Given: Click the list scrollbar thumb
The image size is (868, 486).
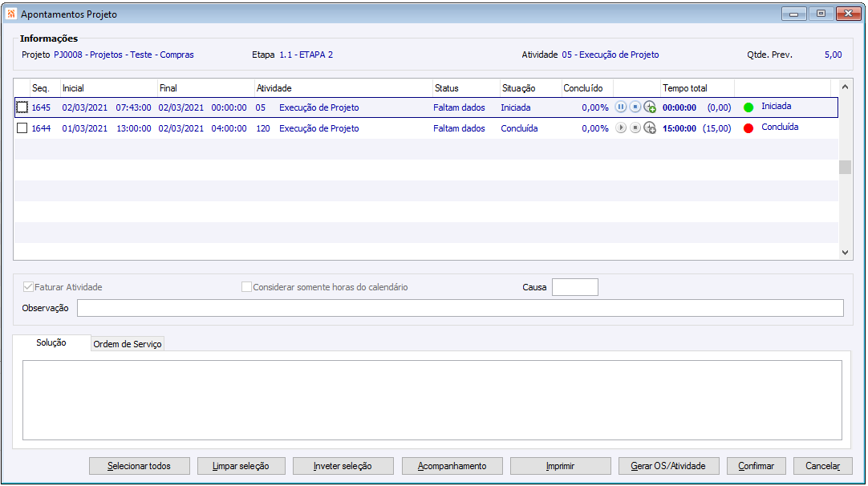Looking at the screenshot, I should tap(845, 167).
